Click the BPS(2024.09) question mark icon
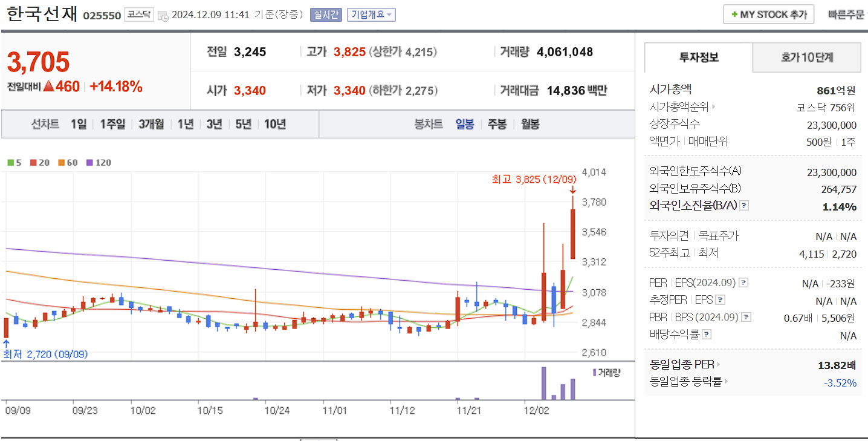Viewport: 868px width, 441px height. click(746, 317)
